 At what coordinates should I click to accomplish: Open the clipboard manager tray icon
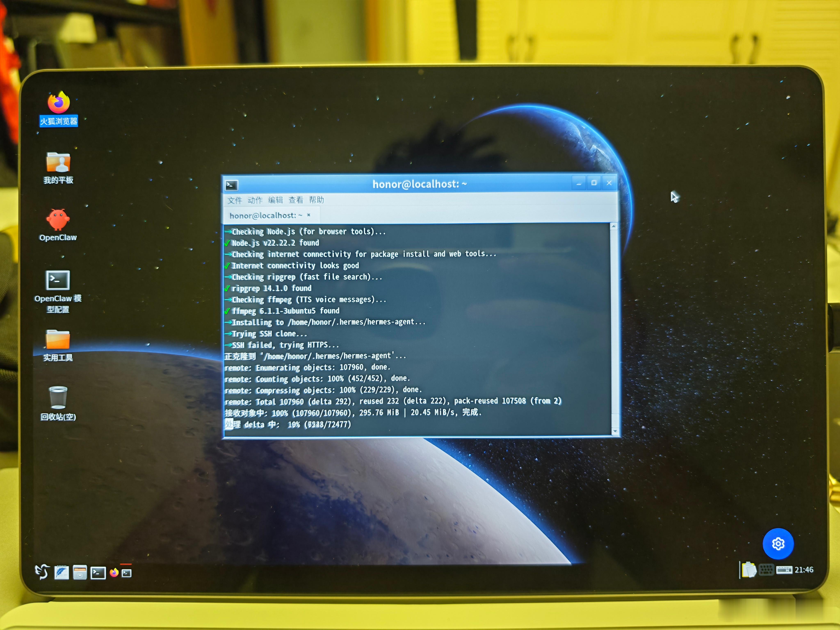point(749,570)
